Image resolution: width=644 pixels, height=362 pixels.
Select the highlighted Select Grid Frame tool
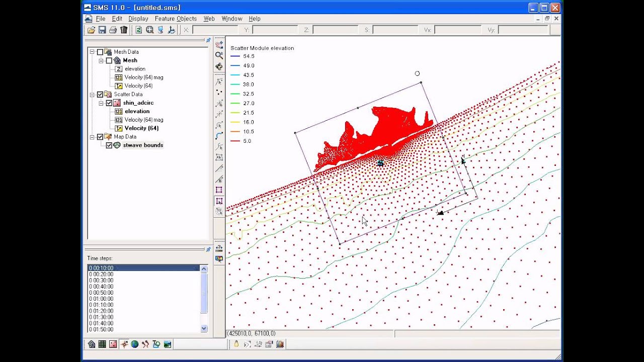tap(219, 201)
